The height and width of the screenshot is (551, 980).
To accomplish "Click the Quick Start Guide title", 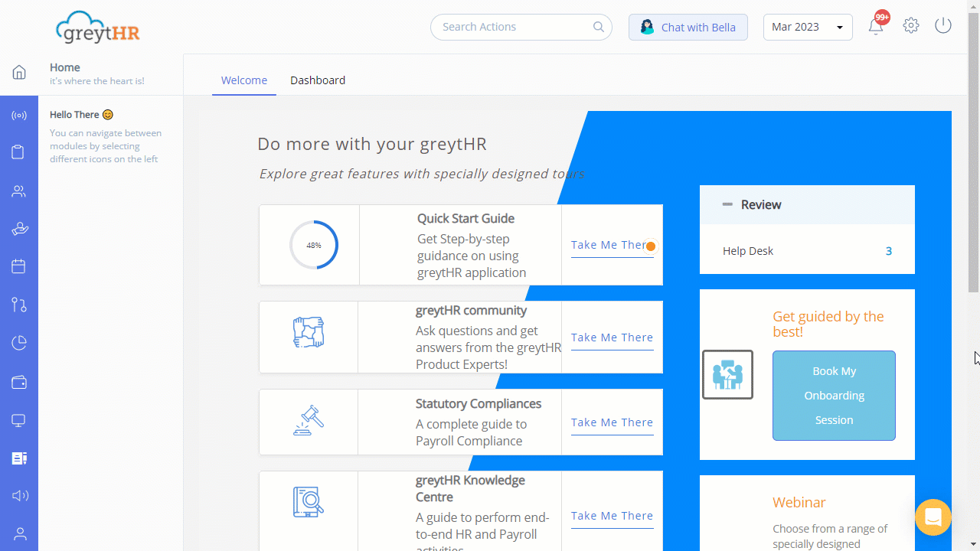I will coord(465,219).
